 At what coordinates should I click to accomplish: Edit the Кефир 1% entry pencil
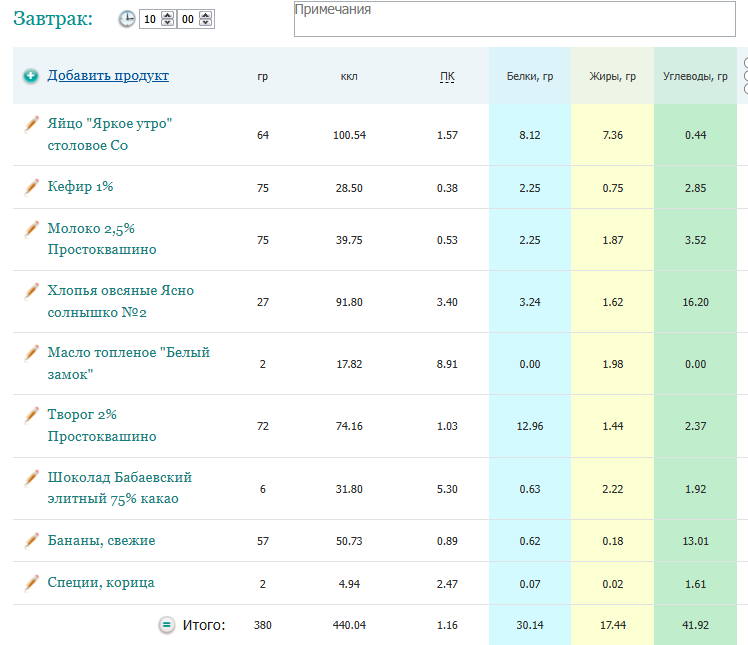pyautogui.click(x=31, y=187)
